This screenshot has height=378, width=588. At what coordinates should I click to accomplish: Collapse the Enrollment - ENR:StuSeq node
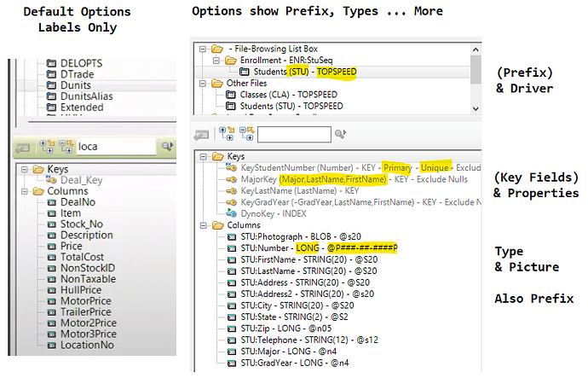(x=216, y=61)
